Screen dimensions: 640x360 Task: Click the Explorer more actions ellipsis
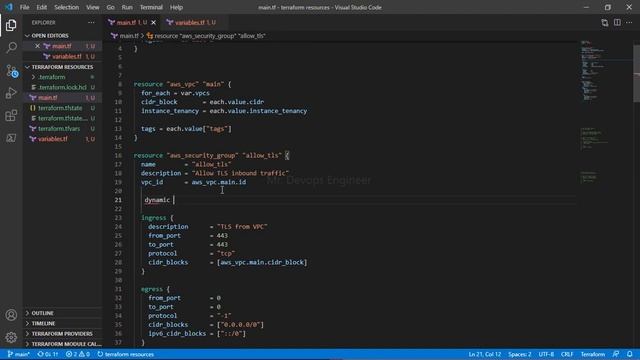click(x=91, y=22)
